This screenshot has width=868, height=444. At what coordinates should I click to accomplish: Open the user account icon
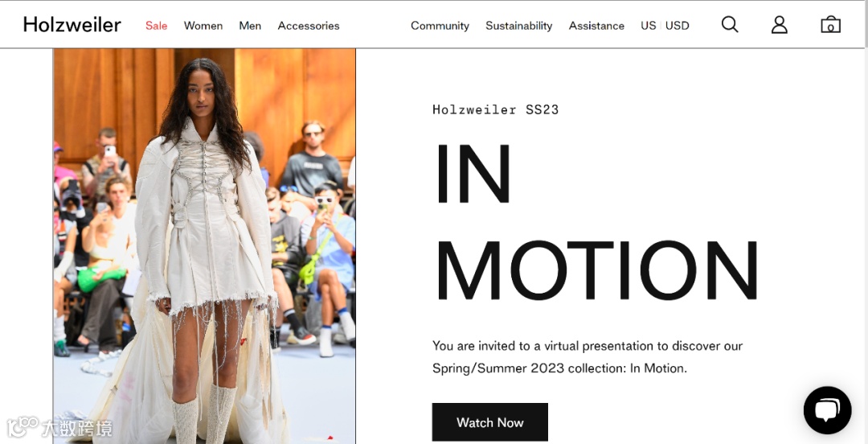pyautogui.click(x=780, y=24)
